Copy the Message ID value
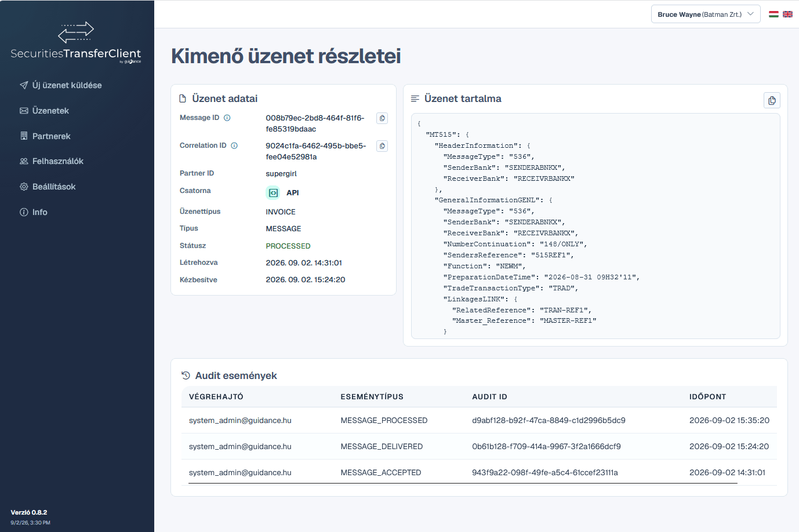 point(382,118)
